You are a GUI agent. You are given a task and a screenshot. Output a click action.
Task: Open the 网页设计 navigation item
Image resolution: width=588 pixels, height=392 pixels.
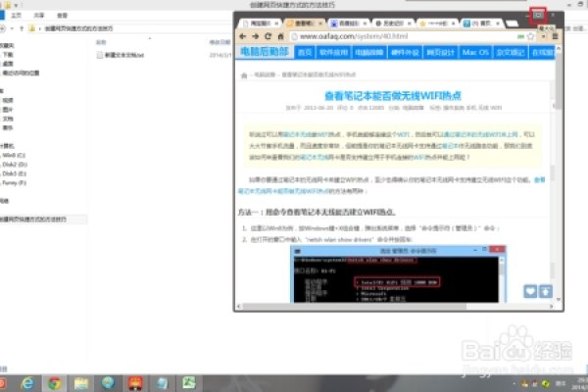click(440, 52)
